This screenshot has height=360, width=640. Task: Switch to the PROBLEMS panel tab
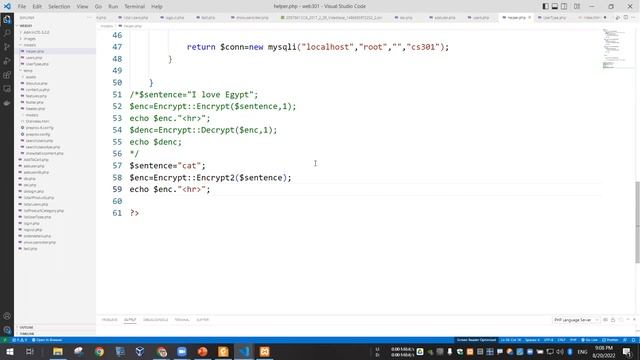click(109, 320)
